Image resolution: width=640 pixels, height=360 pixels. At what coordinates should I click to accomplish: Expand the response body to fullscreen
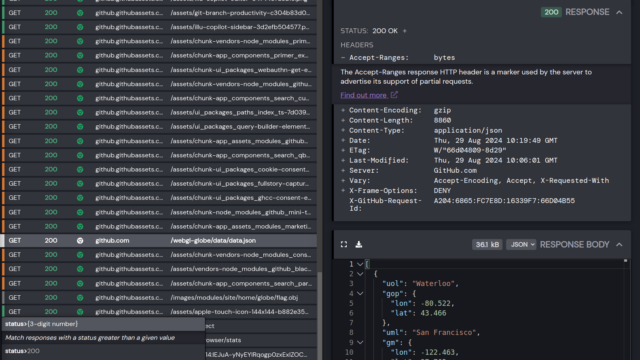[x=344, y=244]
